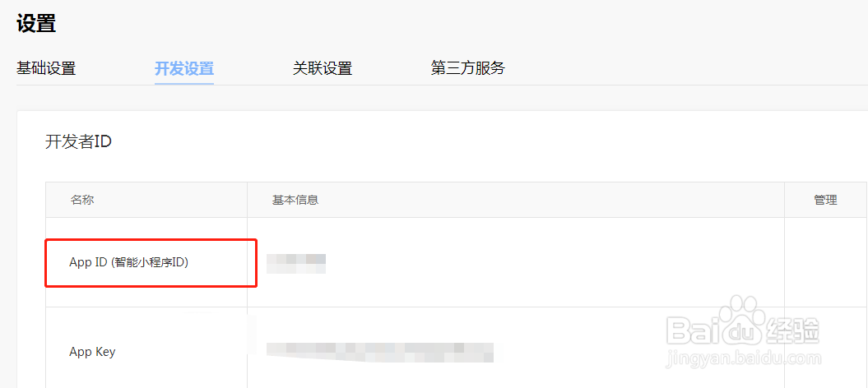The image size is (868, 388).
Task: Select the App Key row label
Action: tap(92, 352)
